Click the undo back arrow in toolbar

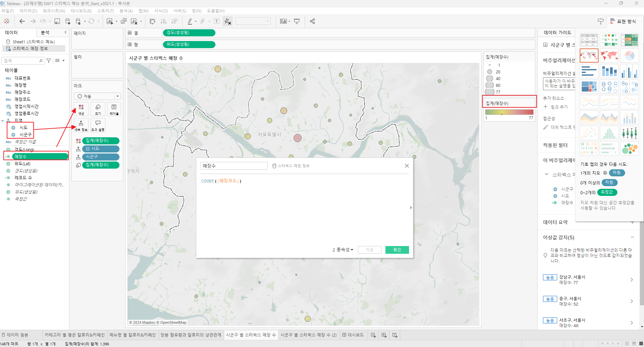click(22, 21)
